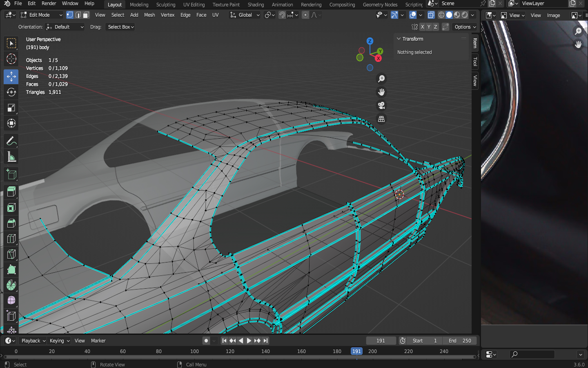Open the Options popover button
Viewport: 588px width, 368px height.
click(465, 27)
